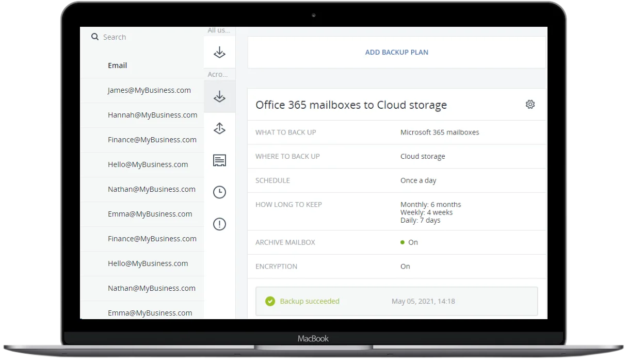The height and width of the screenshot is (364, 628).
Task: Open Microsoft 365 mailboxes selection
Action: point(439,133)
